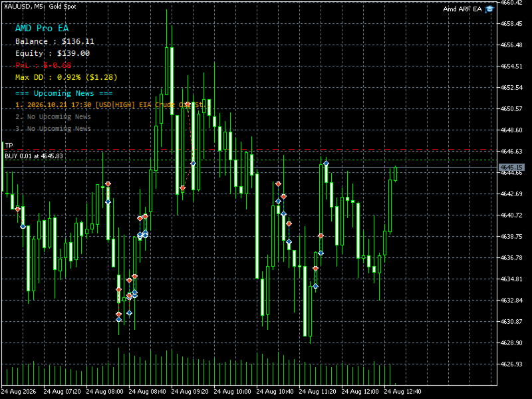532x399 pixels.
Task: Click the 4646.63 price scale label
Action: 511,152
